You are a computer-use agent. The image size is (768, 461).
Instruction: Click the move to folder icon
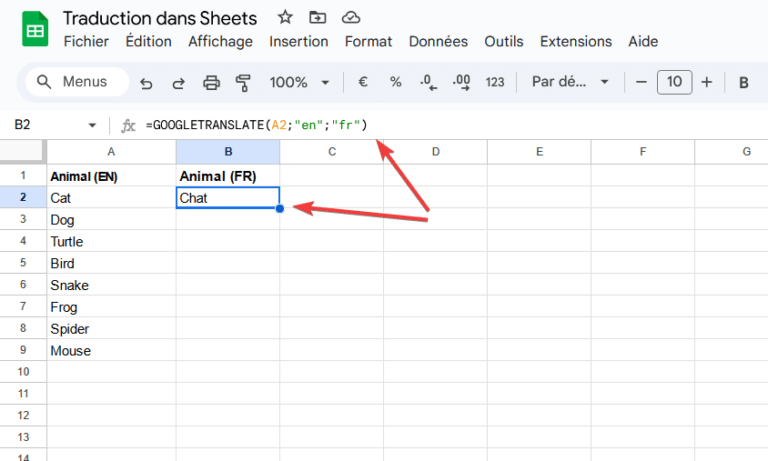click(317, 18)
